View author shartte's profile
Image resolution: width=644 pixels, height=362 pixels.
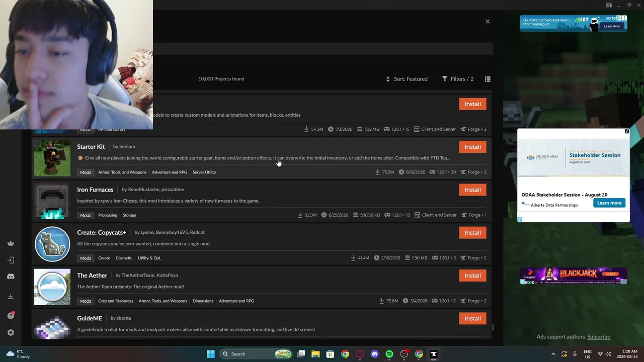[x=124, y=318]
